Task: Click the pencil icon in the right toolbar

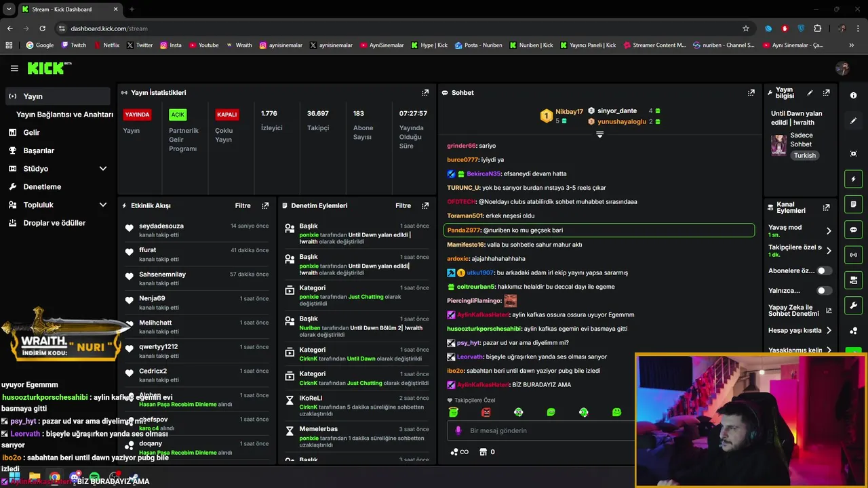Action: [853, 121]
